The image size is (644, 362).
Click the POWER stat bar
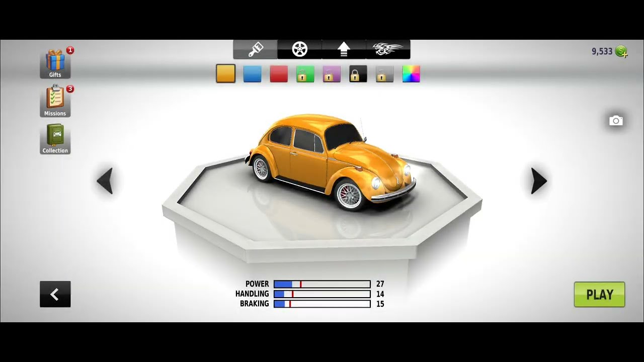[x=322, y=284]
